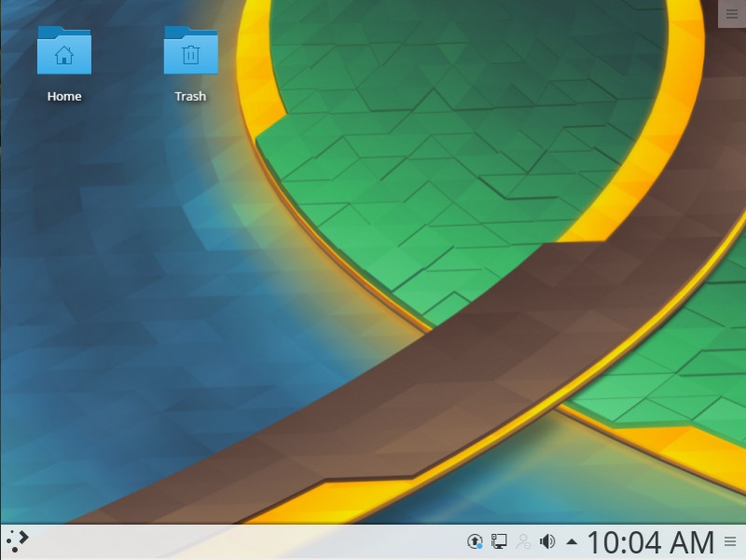Click the monitor-shaped system tray icon

click(497, 540)
